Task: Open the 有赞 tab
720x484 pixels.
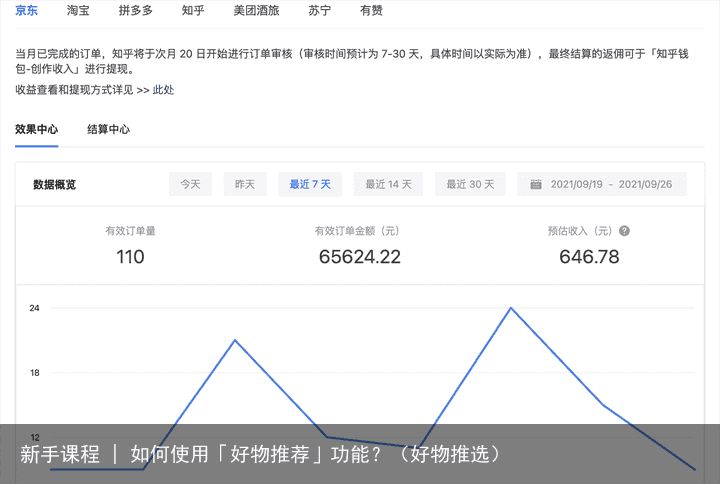Action: [x=371, y=10]
